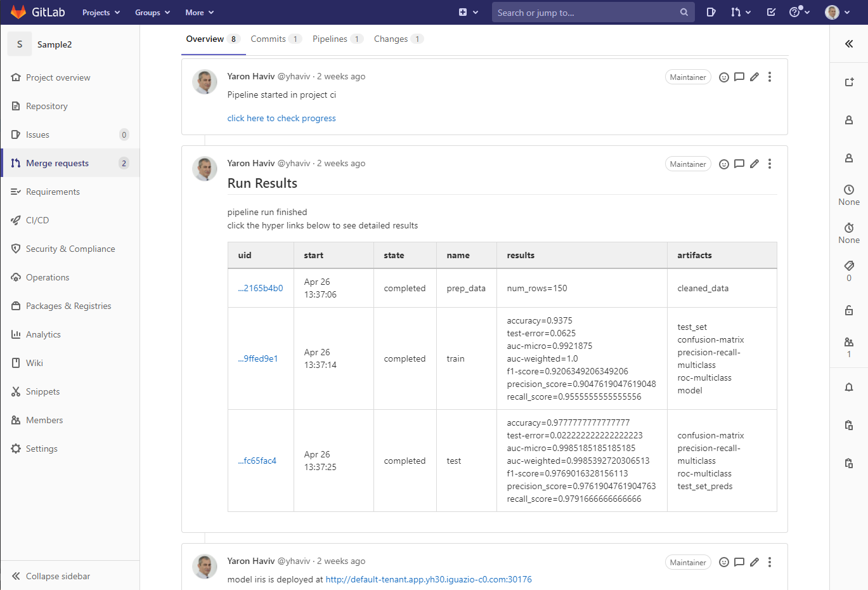Focus the Search or jump to field

coord(593,12)
